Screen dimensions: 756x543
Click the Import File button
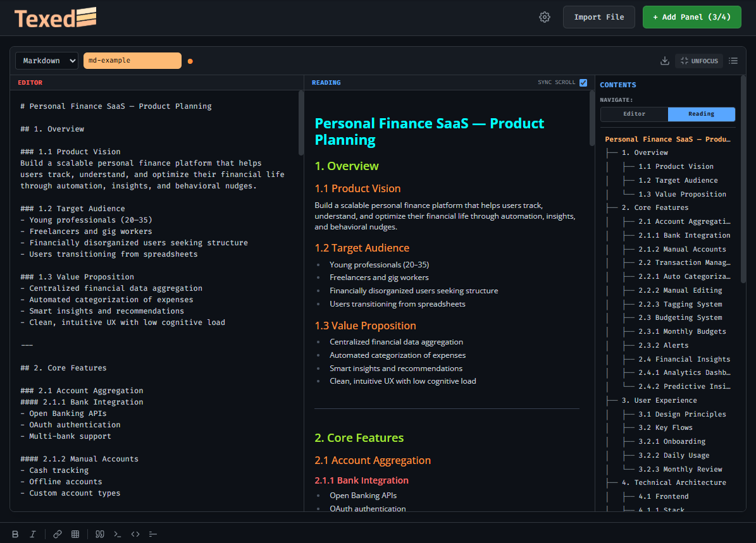(x=598, y=17)
